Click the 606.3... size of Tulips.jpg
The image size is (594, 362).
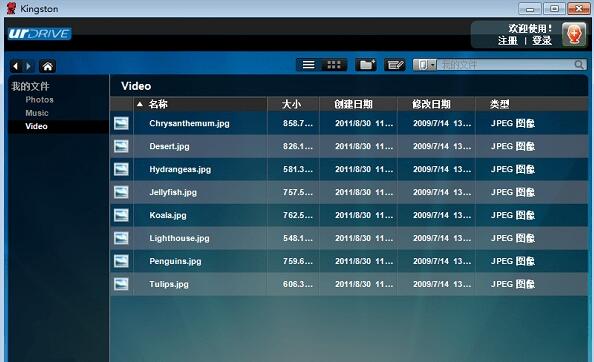click(x=298, y=284)
